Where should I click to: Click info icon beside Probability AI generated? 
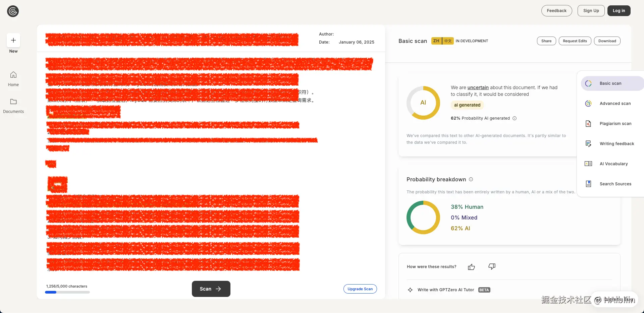[x=515, y=118]
